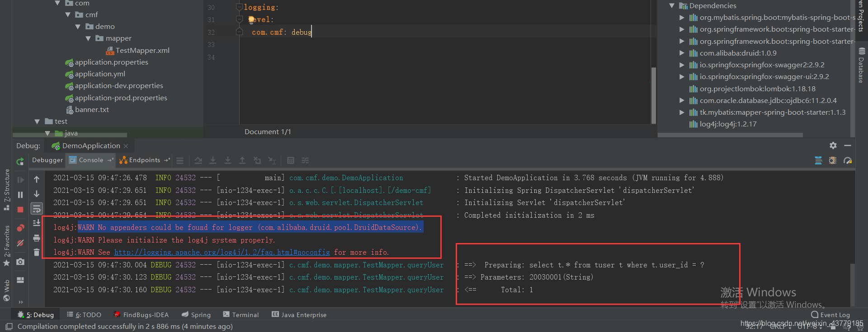This screenshot has height=332, width=868.
Task: Open the log4j noconfig FAQ link
Action: point(222,252)
